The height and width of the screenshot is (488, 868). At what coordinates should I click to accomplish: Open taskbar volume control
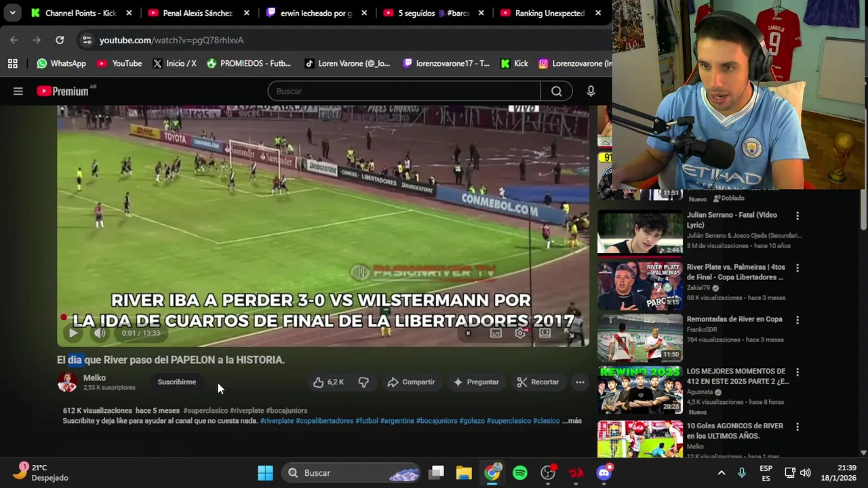[x=806, y=473]
